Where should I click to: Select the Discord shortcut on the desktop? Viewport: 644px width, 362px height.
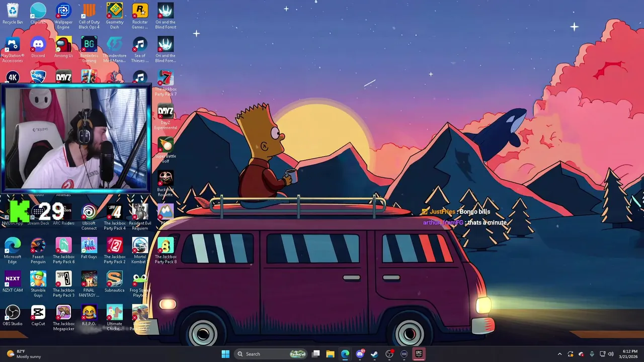pos(38,48)
